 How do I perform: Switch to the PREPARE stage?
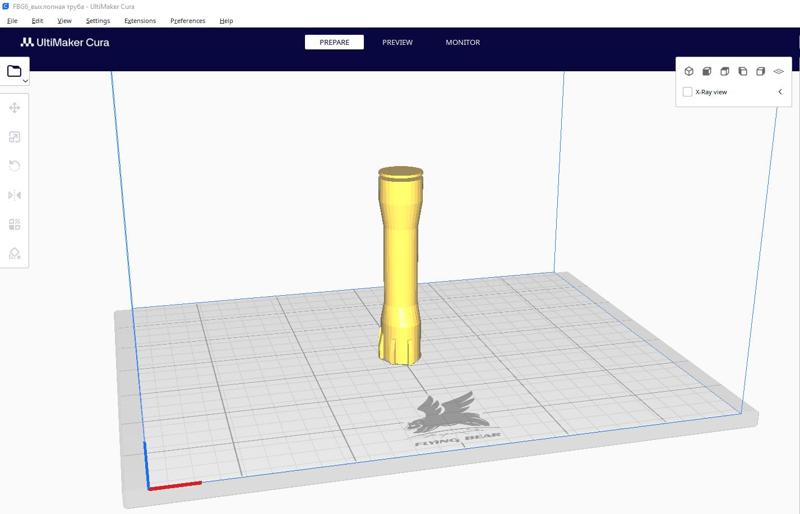click(x=334, y=42)
